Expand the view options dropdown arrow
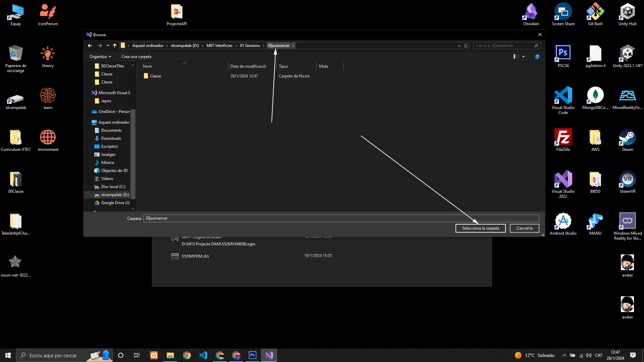The image size is (644, 362). 523,57
